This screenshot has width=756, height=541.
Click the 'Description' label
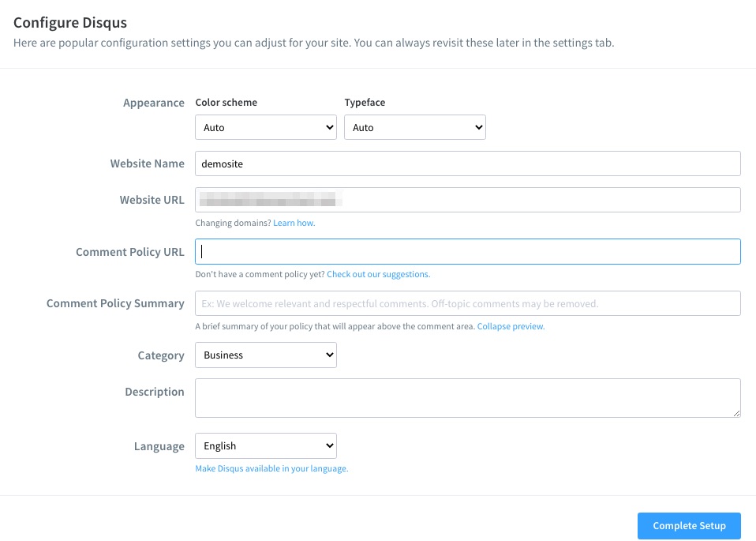[155, 392]
